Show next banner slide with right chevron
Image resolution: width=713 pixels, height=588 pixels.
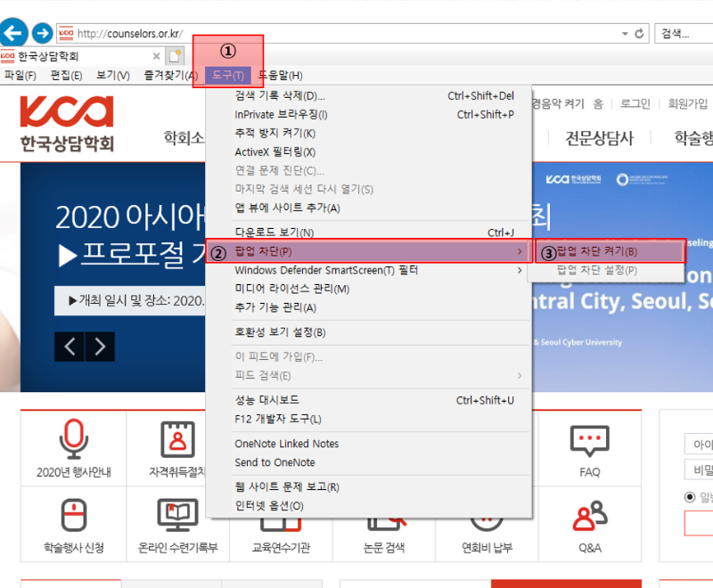(100, 347)
